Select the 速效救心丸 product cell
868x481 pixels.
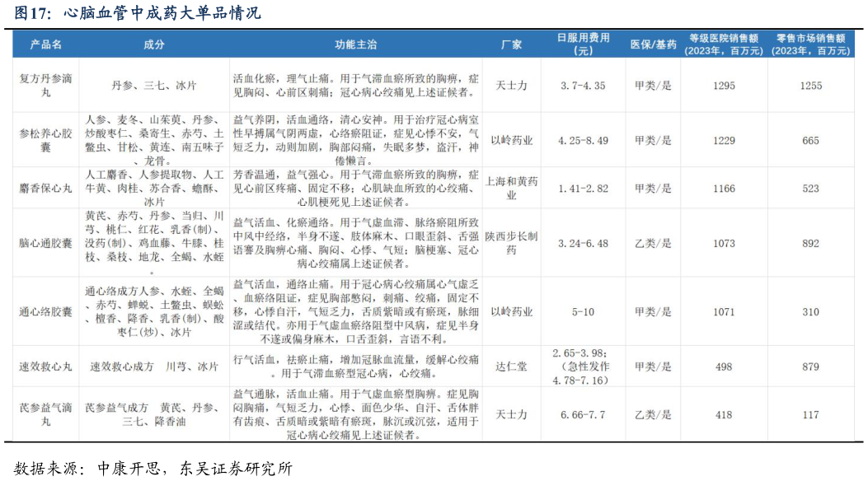coord(46,367)
